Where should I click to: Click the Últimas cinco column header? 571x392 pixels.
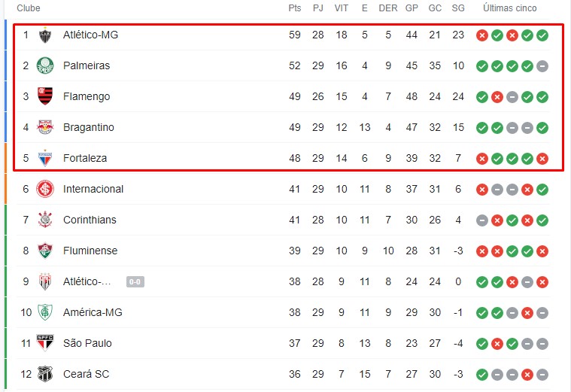(510, 8)
